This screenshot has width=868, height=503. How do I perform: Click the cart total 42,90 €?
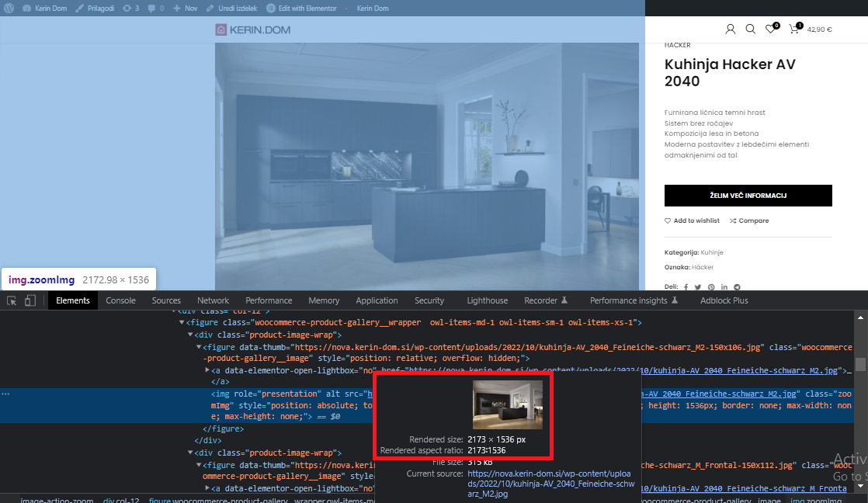pos(819,29)
